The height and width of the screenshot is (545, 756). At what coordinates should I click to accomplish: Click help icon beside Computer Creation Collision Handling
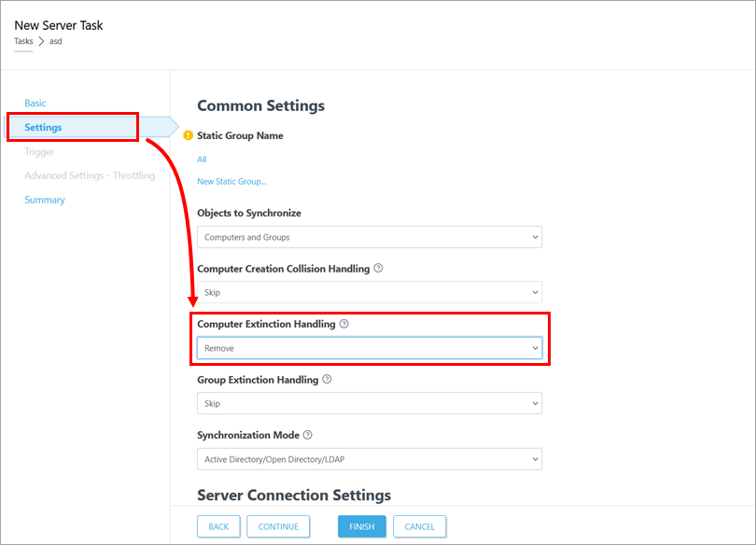click(378, 269)
